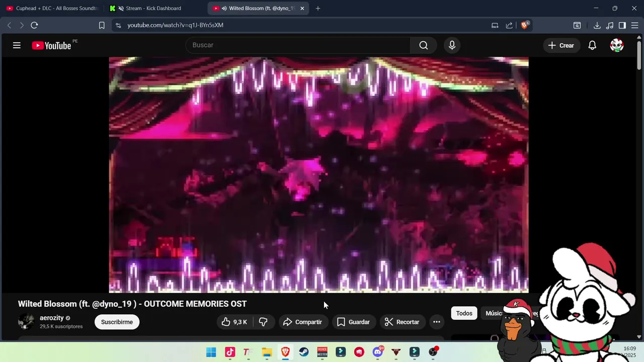View site information icon in address bar

click(x=118, y=25)
